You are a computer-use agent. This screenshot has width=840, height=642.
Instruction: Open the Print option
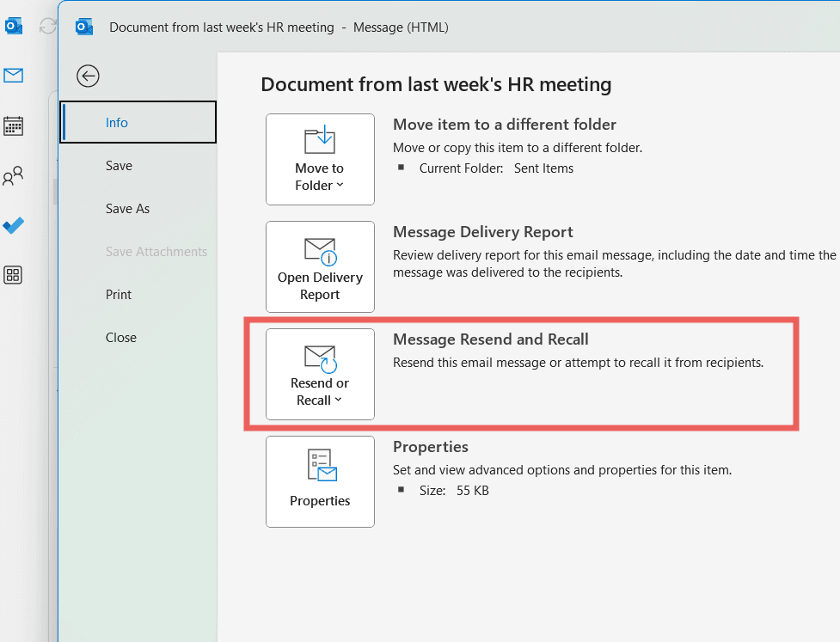click(118, 294)
